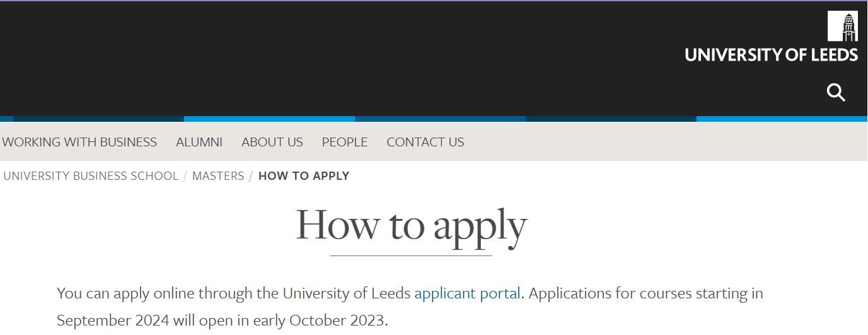Screen dimensions: 868x335
Task: Click the slash between Masters and How to Apply
Action: 251,176
